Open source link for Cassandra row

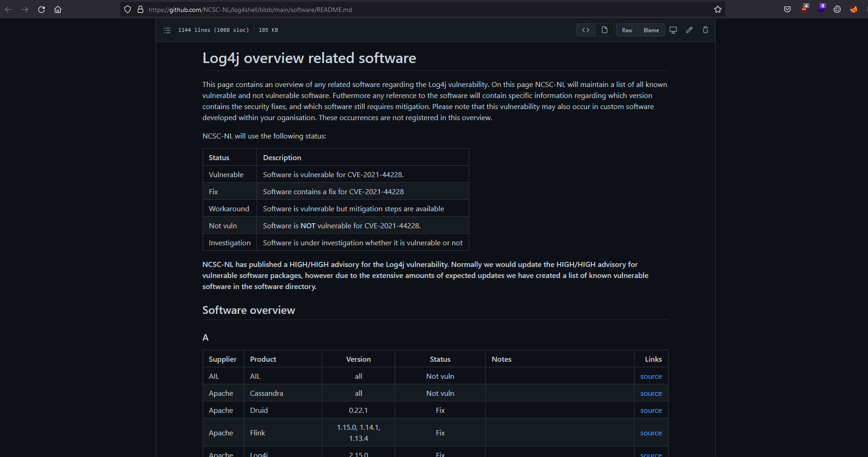(x=651, y=393)
